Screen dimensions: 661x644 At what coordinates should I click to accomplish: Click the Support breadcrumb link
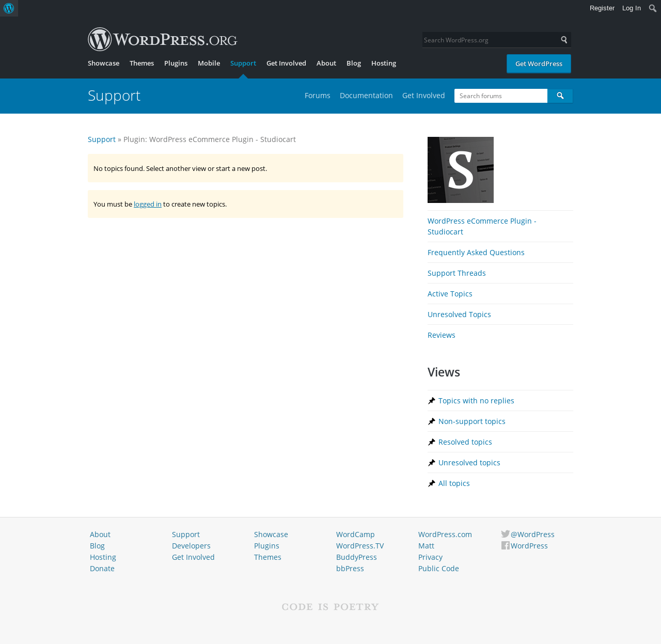102,139
